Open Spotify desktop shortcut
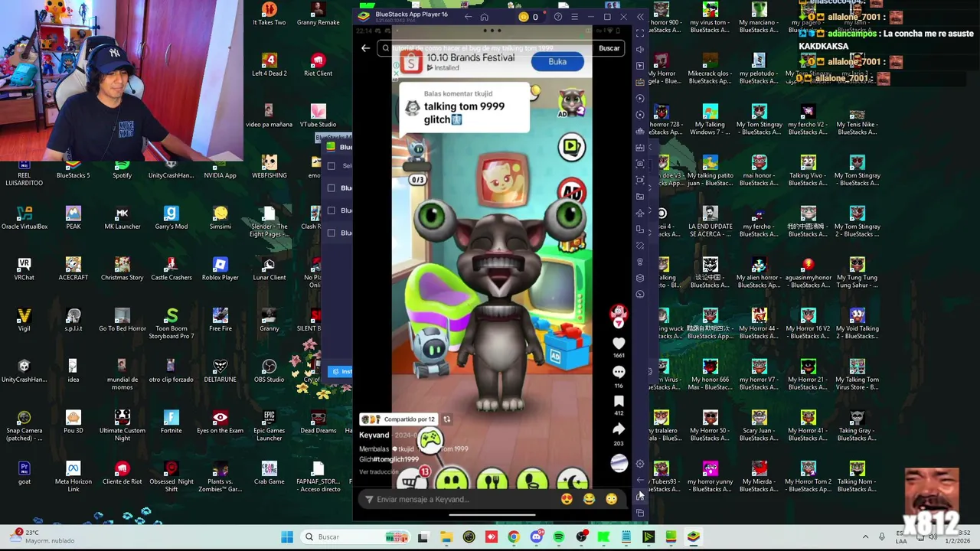The image size is (980, 551). [122, 168]
